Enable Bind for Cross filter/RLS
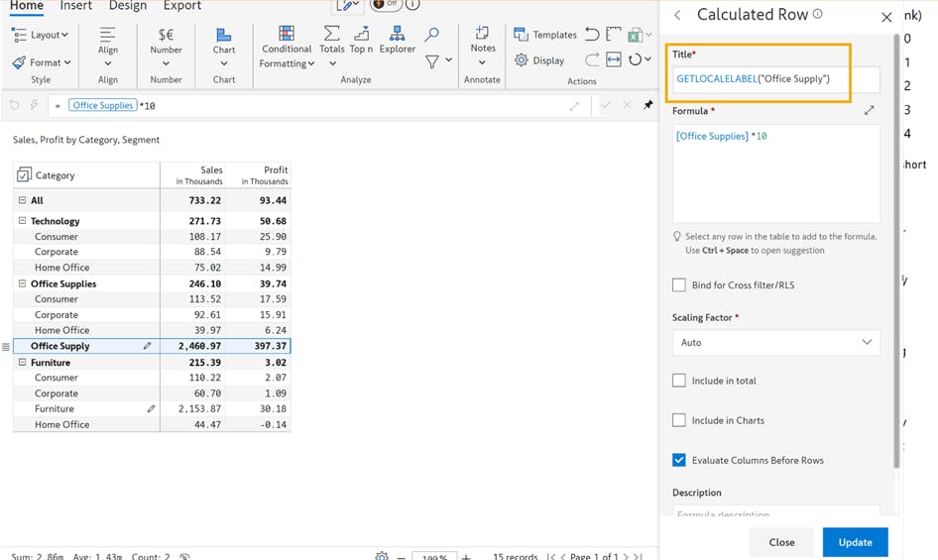The width and height of the screenshot is (938, 560). (679, 284)
